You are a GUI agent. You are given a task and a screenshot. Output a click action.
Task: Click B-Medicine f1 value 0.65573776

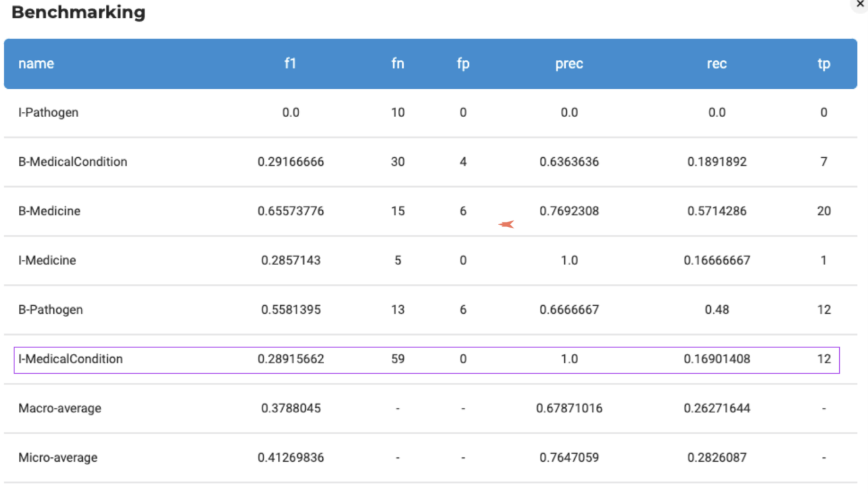pyautogui.click(x=291, y=211)
